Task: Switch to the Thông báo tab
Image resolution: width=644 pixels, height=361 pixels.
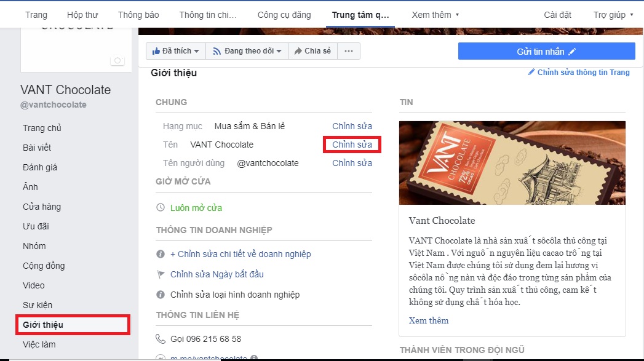Action: point(138,15)
